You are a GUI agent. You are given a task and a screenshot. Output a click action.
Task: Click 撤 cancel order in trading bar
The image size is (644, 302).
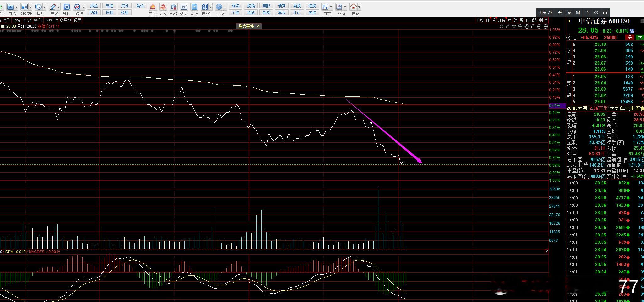[x=578, y=13]
